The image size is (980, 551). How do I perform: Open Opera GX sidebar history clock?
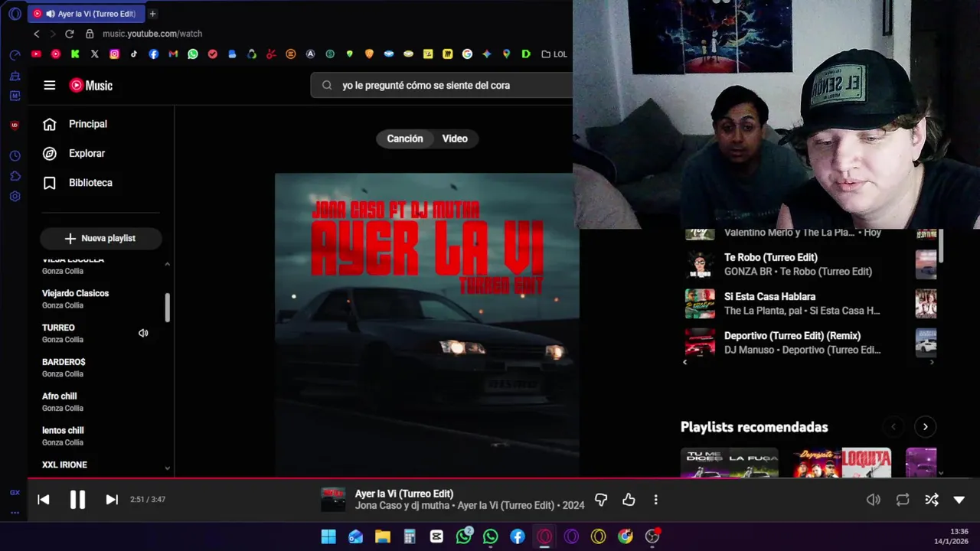(15, 156)
